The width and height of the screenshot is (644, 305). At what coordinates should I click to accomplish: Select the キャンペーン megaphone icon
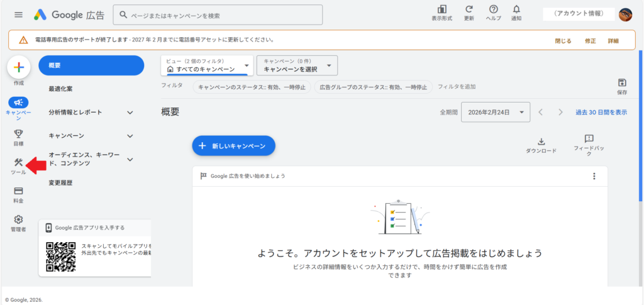click(x=18, y=103)
